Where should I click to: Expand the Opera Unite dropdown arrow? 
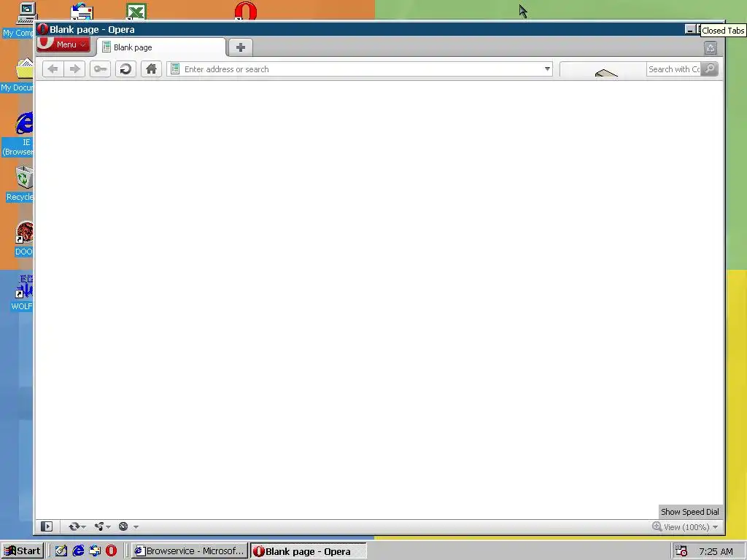pos(109,526)
